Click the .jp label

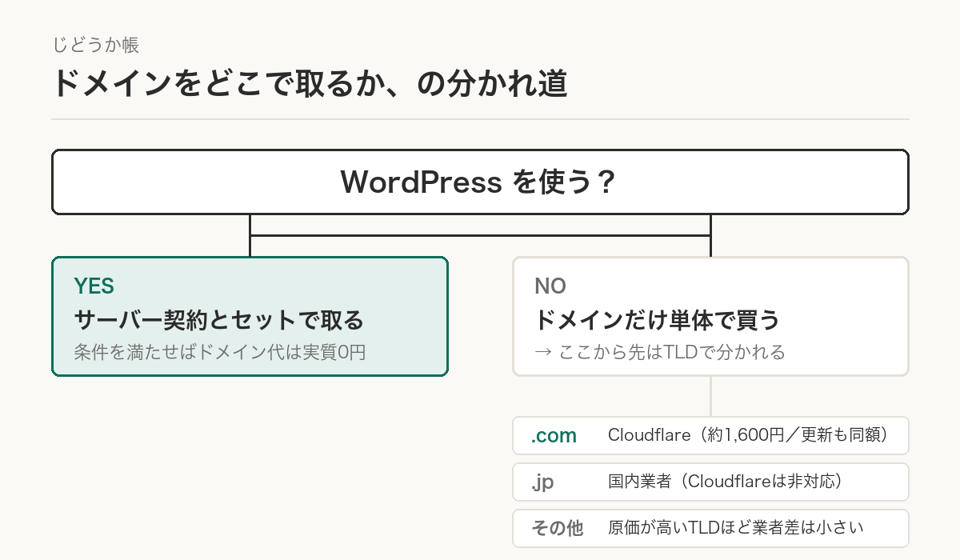click(542, 482)
